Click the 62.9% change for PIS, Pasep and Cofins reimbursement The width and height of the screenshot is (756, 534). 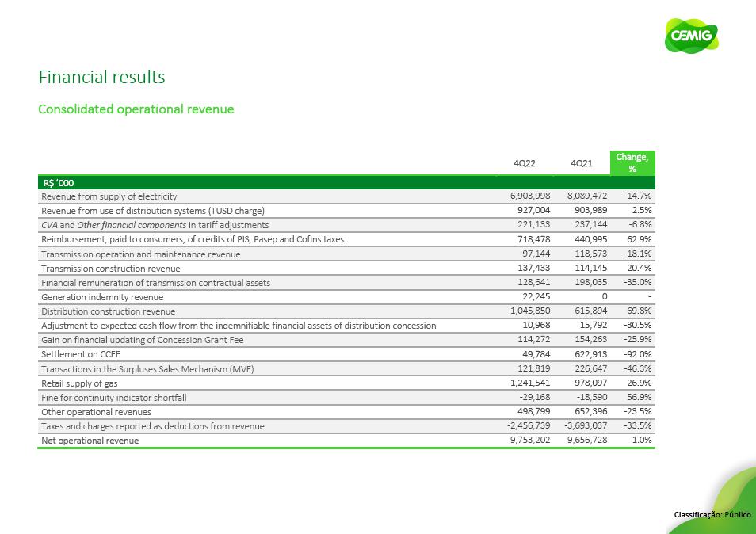point(637,239)
